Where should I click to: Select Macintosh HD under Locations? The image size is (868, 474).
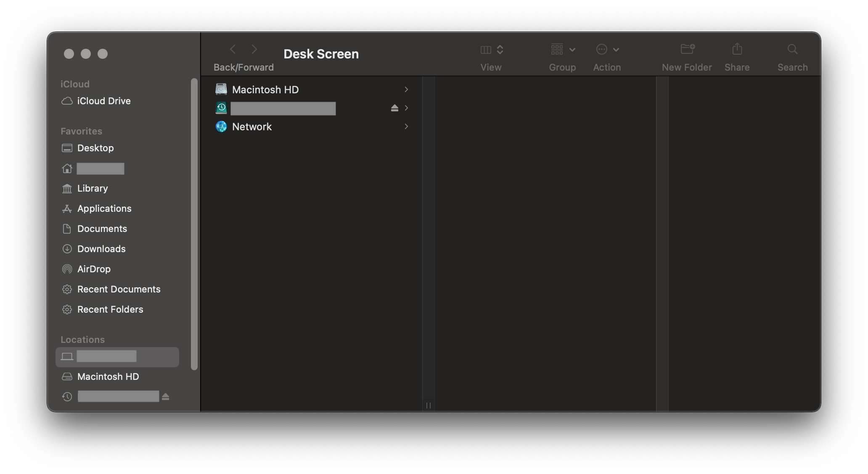[108, 377]
